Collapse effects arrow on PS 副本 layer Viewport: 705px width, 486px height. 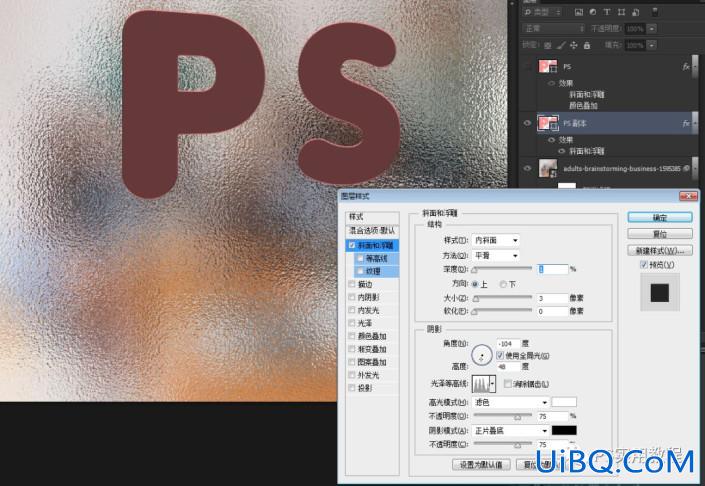coord(695,123)
